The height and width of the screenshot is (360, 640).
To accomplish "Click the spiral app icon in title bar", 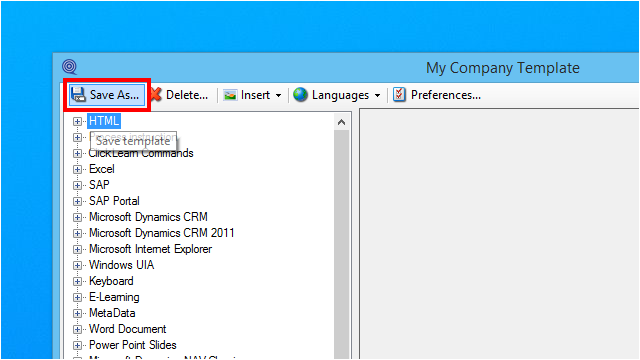I will click(69, 67).
